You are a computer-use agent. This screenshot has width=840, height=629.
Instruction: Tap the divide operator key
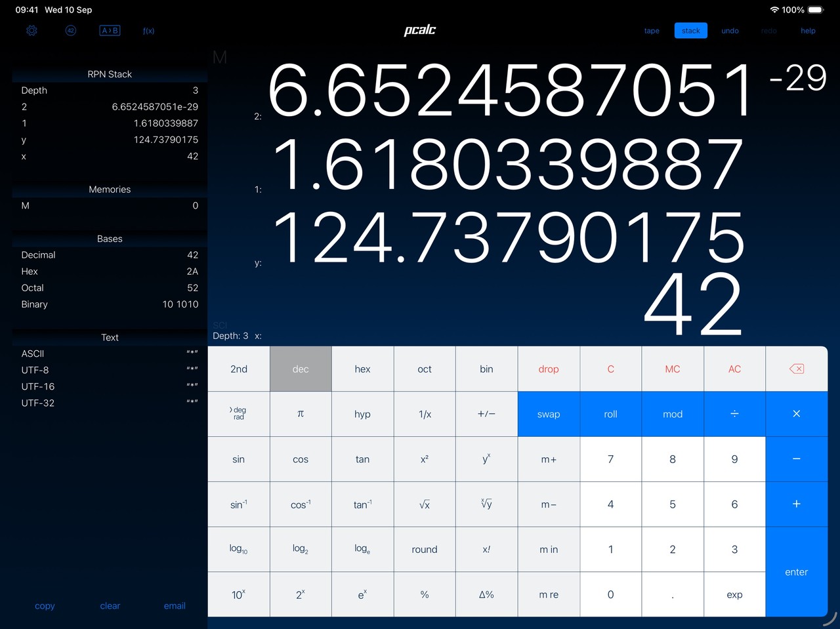click(734, 414)
